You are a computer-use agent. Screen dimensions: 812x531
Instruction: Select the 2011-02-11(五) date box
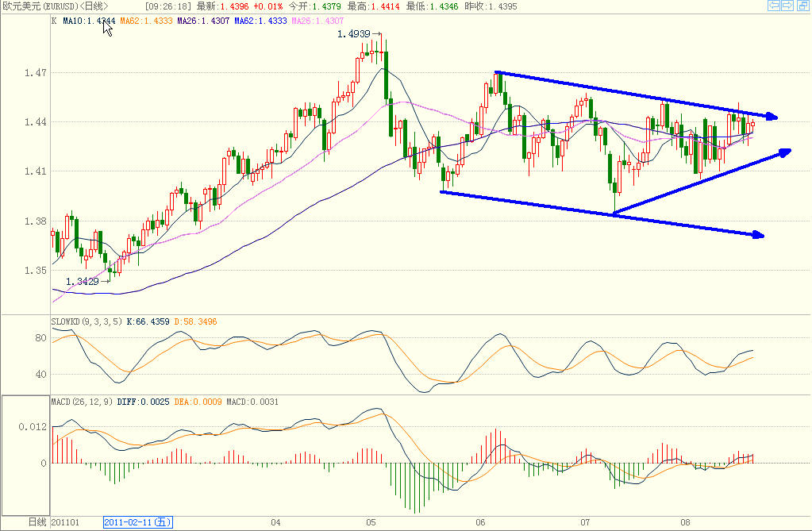coord(138,522)
